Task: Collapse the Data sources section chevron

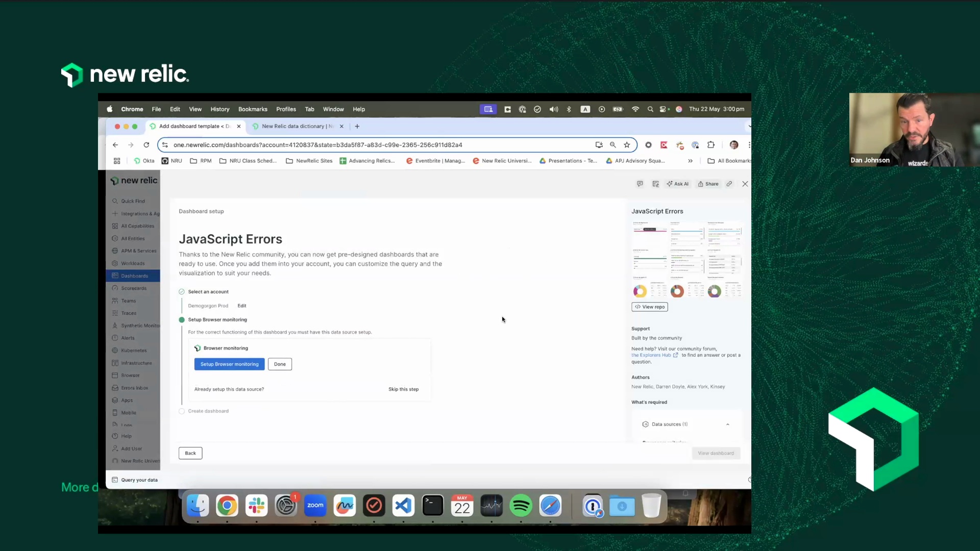Action: pyautogui.click(x=727, y=424)
